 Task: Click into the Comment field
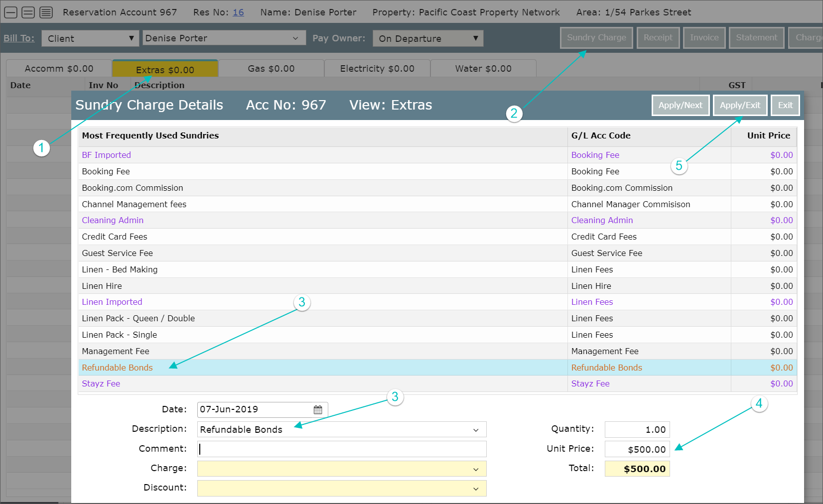click(342, 449)
